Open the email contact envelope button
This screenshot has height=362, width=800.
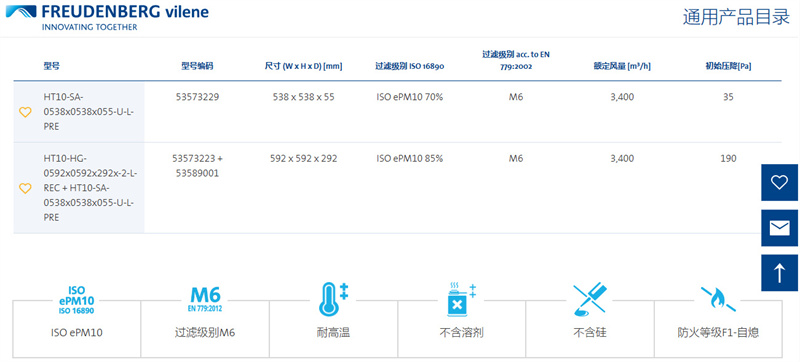779,228
